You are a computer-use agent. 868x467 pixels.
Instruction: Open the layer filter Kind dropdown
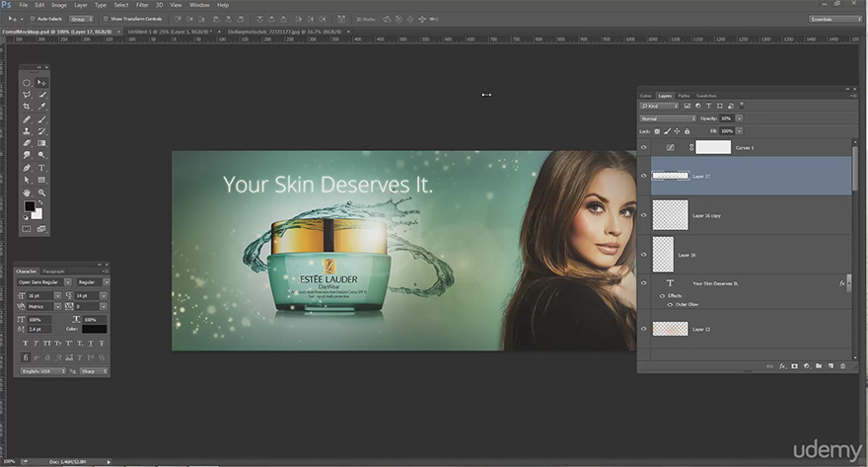659,106
